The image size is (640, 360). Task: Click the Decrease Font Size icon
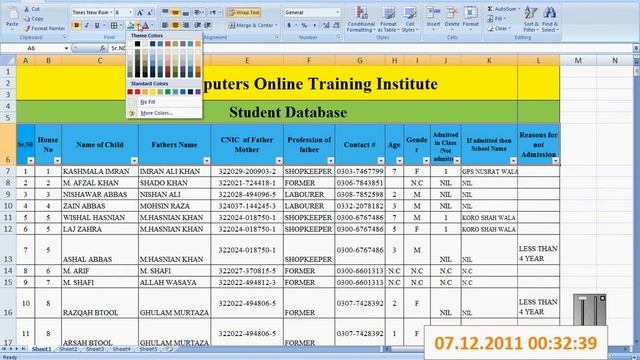(149, 13)
